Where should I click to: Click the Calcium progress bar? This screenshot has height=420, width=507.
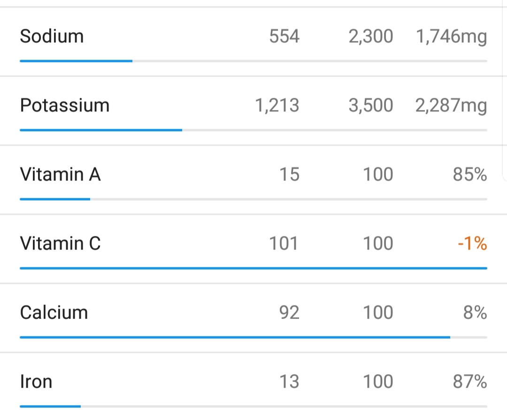(253, 337)
